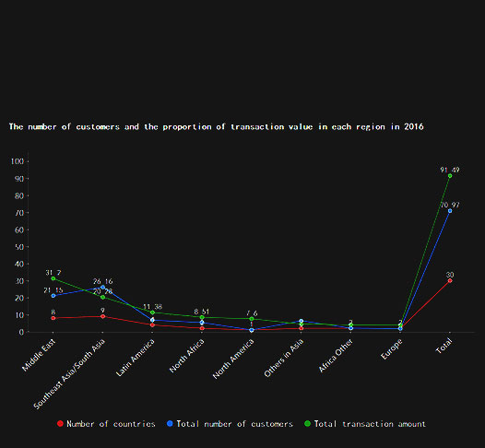Select the green 7.6 North America point
The height and width of the screenshot is (448, 485).
point(252,319)
